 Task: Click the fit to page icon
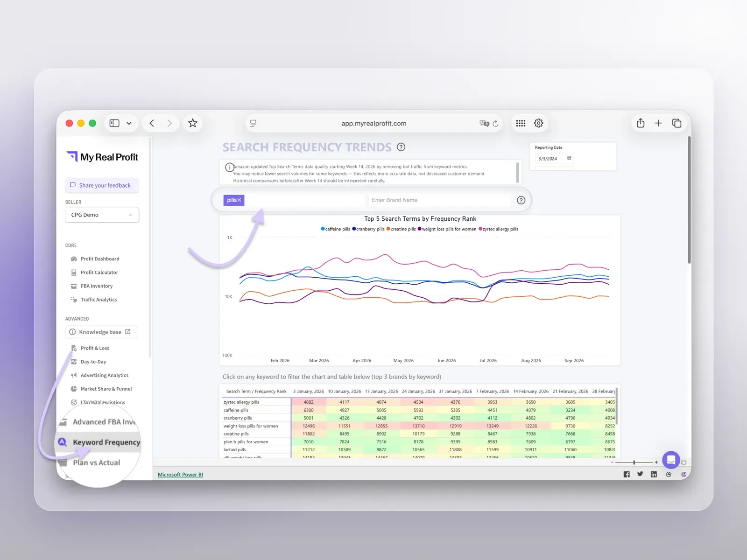click(x=684, y=462)
